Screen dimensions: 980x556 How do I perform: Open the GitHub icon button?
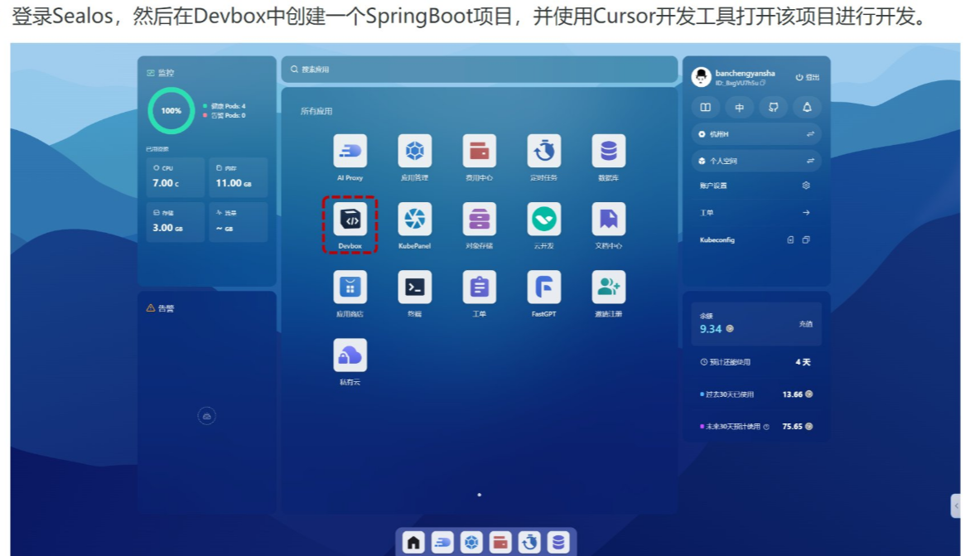[773, 108]
